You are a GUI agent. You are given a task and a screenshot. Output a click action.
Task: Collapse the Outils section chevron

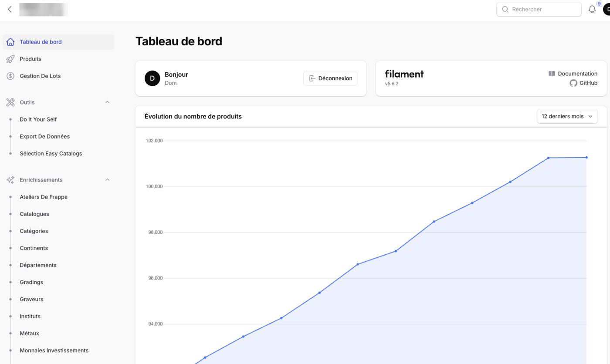107,102
